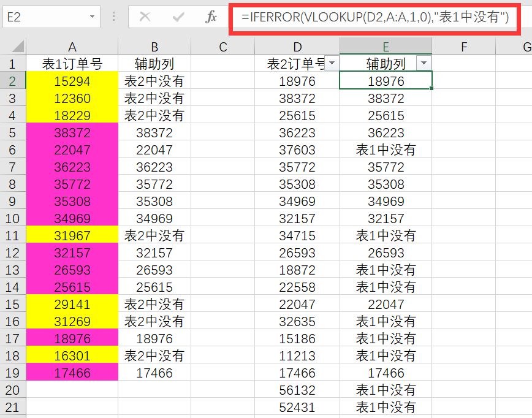
Task: Select cell 18976 in column D
Action: [x=297, y=81]
